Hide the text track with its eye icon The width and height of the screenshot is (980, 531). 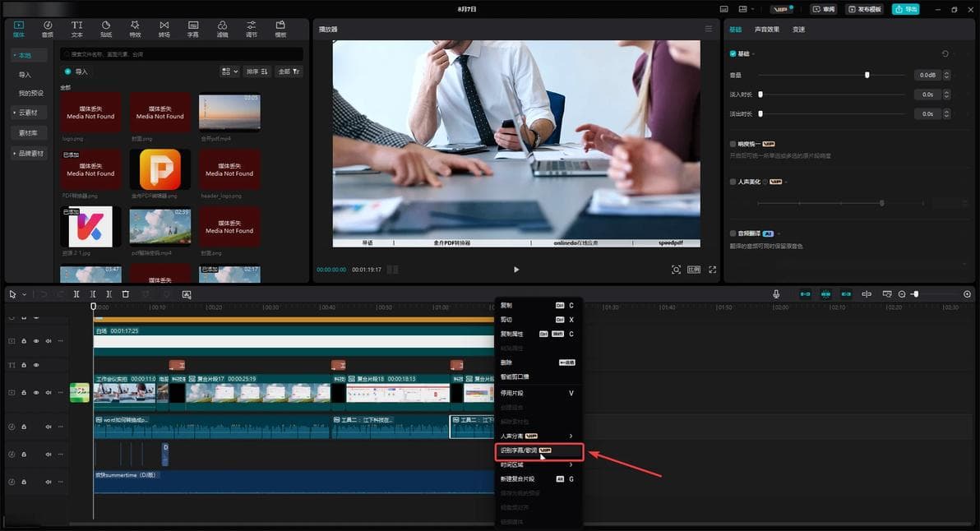(36, 365)
